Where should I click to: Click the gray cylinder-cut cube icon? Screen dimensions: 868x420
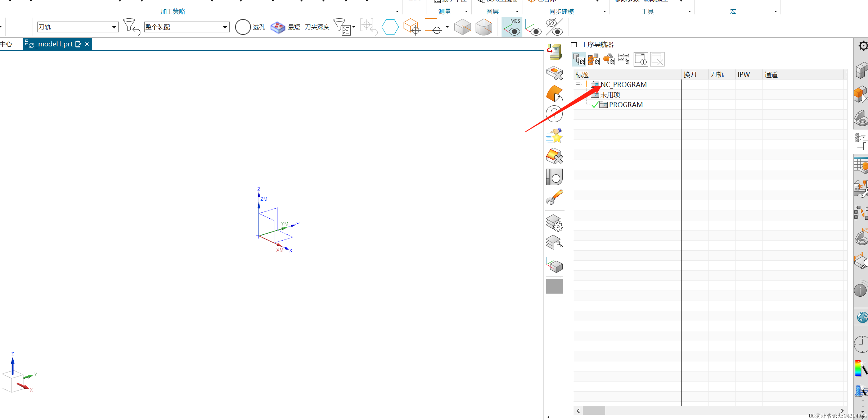[484, 27]
